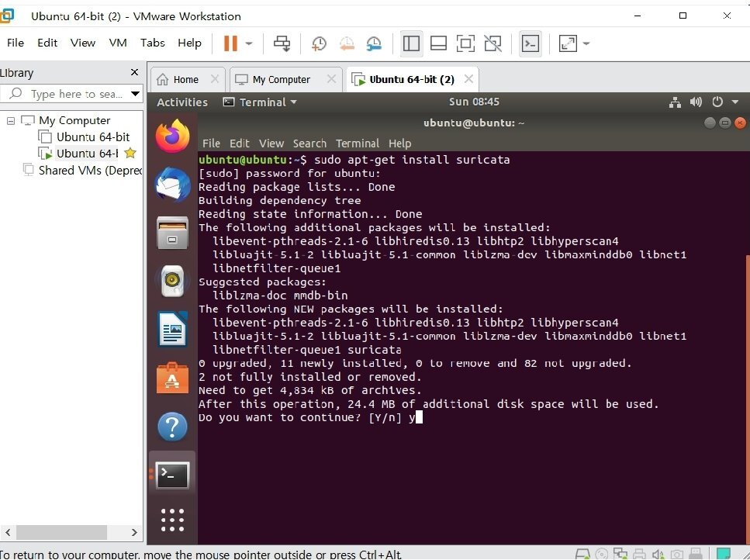Click the hard disk status bar icon
This screenshot has width=750, height=560.
pos(582,555)
